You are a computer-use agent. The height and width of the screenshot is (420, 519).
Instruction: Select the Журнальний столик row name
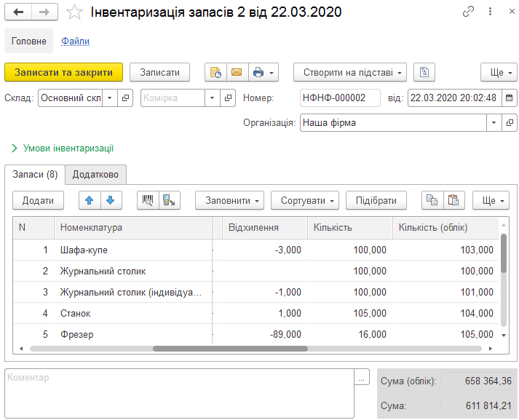coord(103,271)
